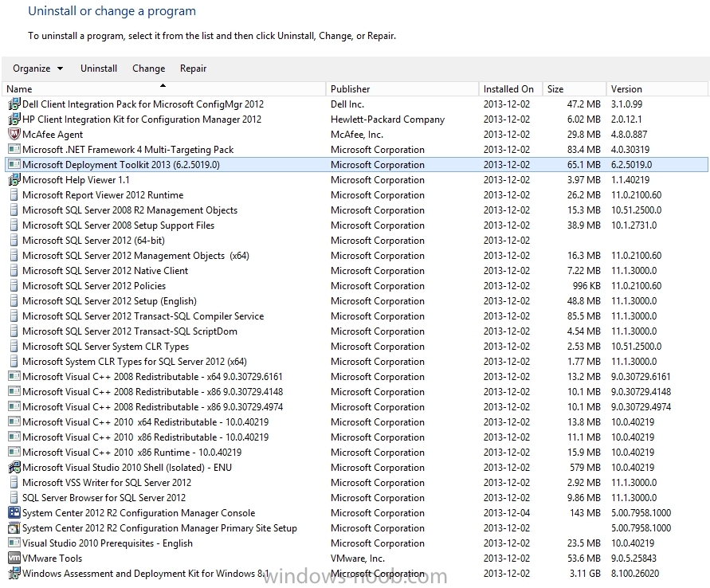Click the McAfee Agent shield icon
Screen dimensions: 710x588
pos(14,135)
